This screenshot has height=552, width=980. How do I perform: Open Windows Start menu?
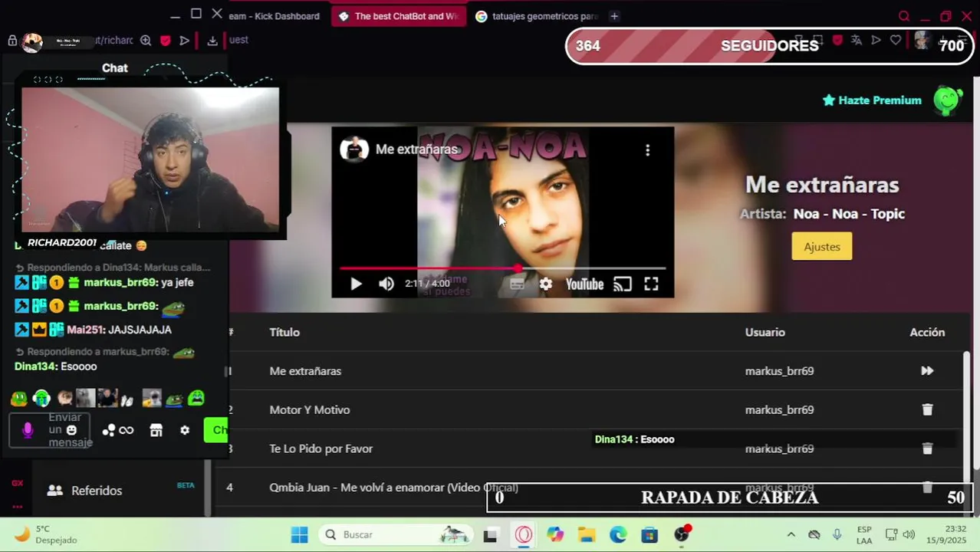coord(300,534)
